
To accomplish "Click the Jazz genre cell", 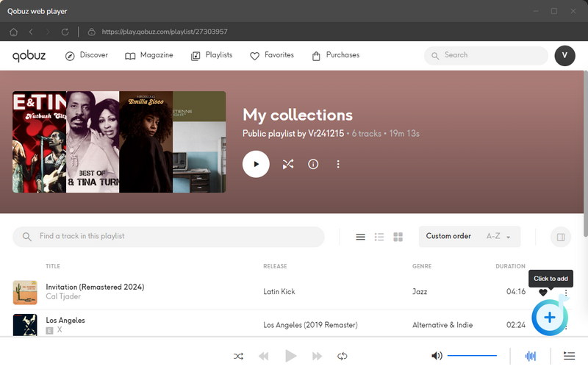I will (x=420, y=291).
